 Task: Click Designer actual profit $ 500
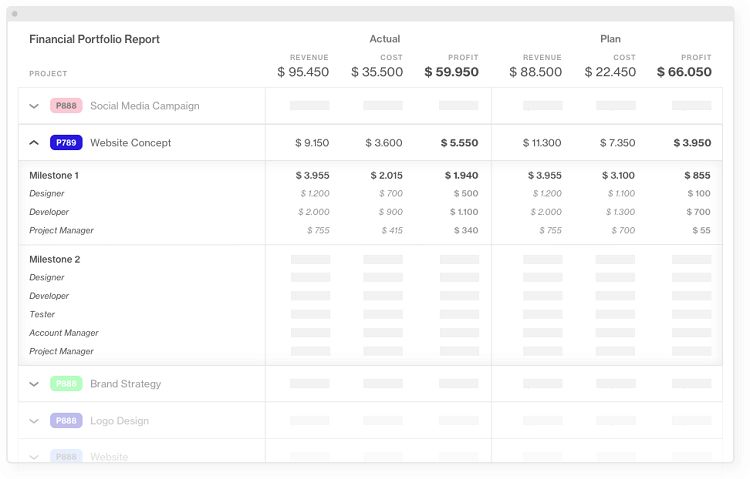click(466, 194)
